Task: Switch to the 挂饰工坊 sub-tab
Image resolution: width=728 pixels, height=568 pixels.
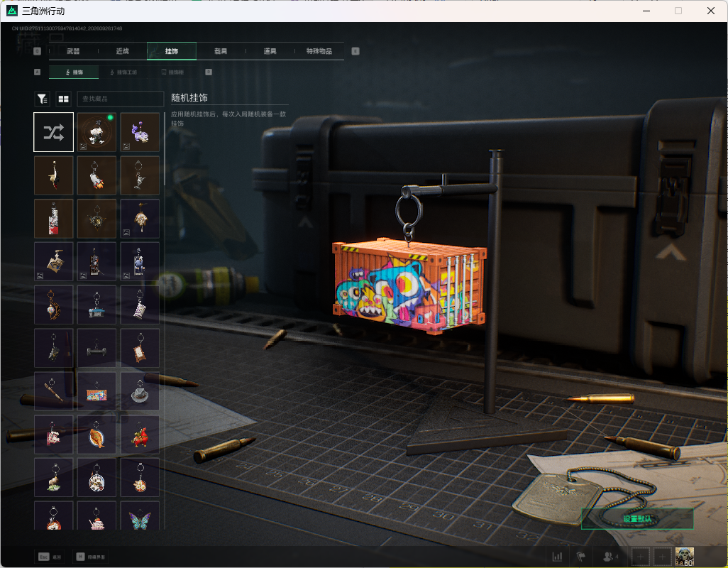Action: [x=123, y=72]
